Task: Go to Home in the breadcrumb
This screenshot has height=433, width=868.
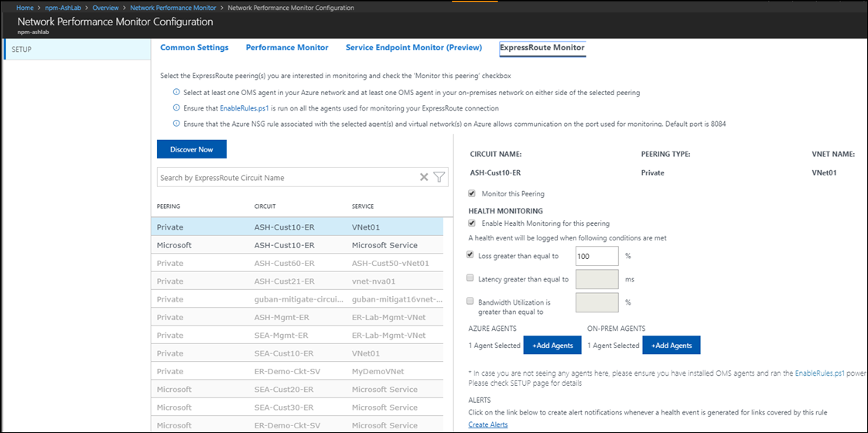Action: (x=26, y=8)
